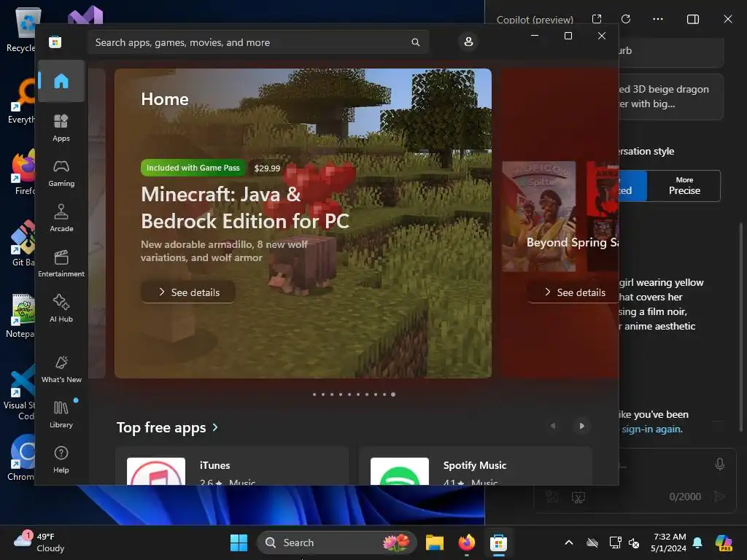Click the Visual Studio Code desktop shortcut
This screenshot has height=560, width=747.
click(x=20, y=392)
